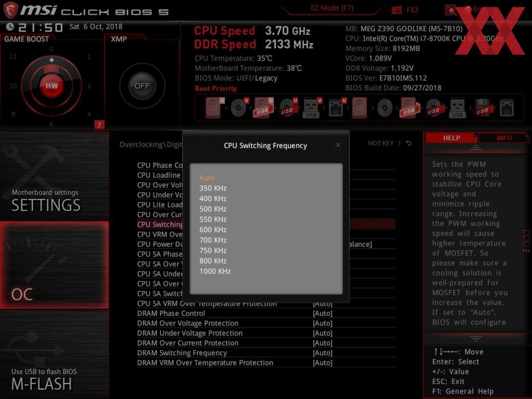Click the MSI dragon shield logo
532x399 pixels.
(x=10, y=10)
